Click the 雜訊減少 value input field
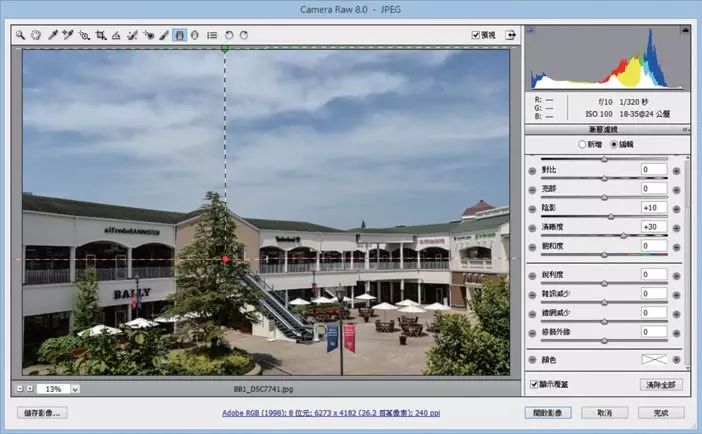Screen dimensions: 702x434 pos(654,294)
